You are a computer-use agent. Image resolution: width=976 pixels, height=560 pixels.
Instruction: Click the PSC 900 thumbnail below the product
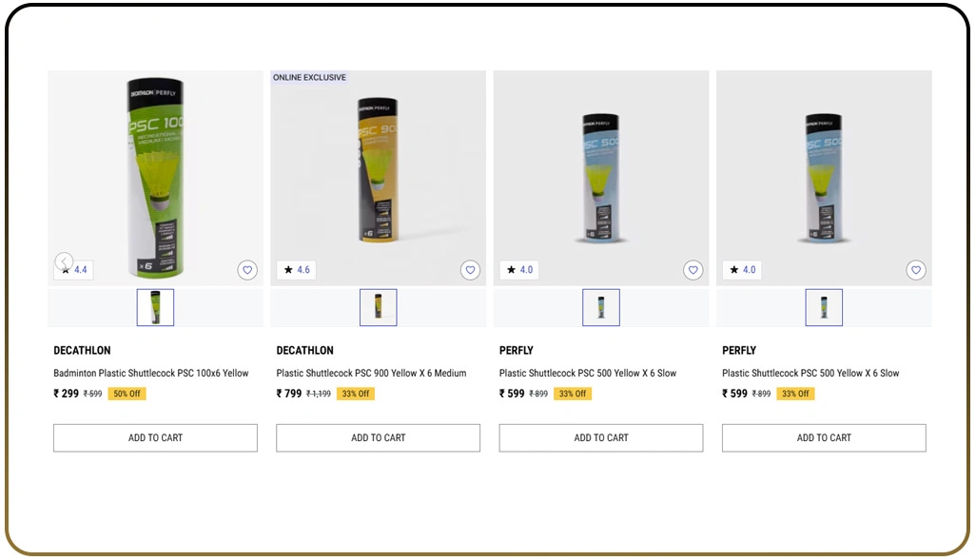click(x=378, y=306)
